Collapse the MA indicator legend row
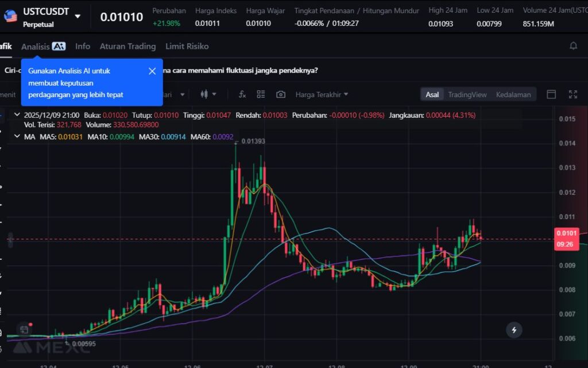Screen dimensions: 588x368 coord(16,136)
